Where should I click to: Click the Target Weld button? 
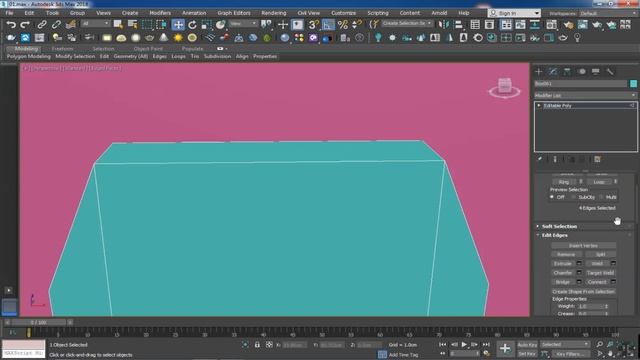point(600,273)
